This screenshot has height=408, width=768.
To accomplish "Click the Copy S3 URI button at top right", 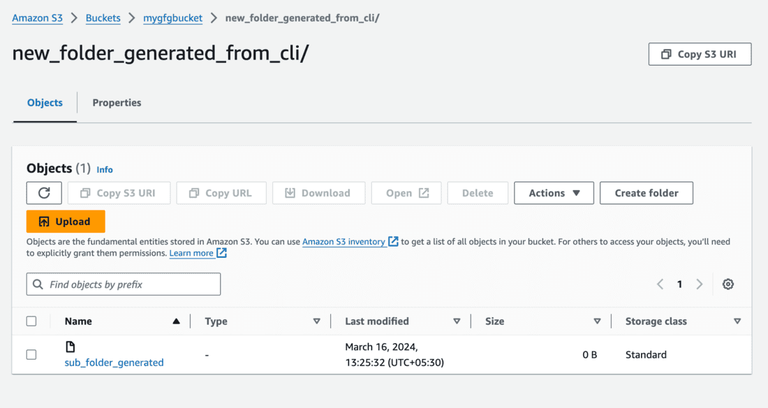I will pyautogui.click(x=699, y=54).
